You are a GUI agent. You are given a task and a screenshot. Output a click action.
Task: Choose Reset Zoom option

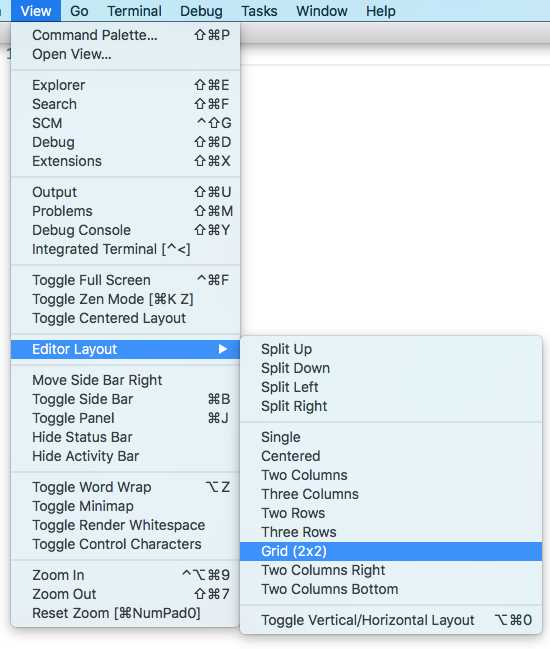[x=125, y=613]
